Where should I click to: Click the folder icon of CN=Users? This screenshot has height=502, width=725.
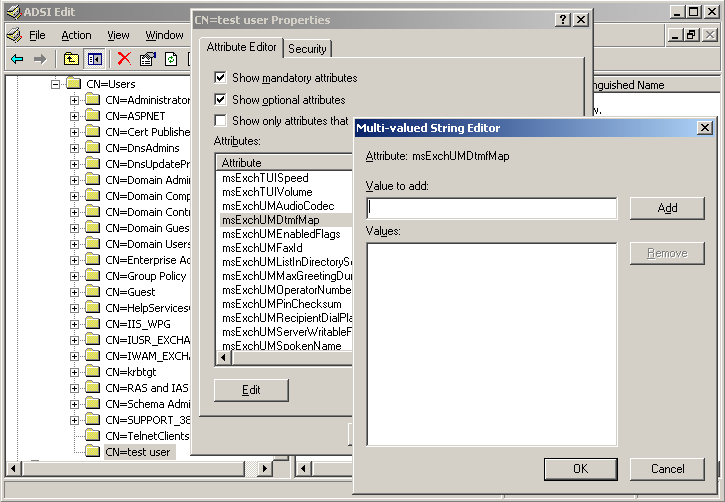pyautogui.click(x=74, y=84)
